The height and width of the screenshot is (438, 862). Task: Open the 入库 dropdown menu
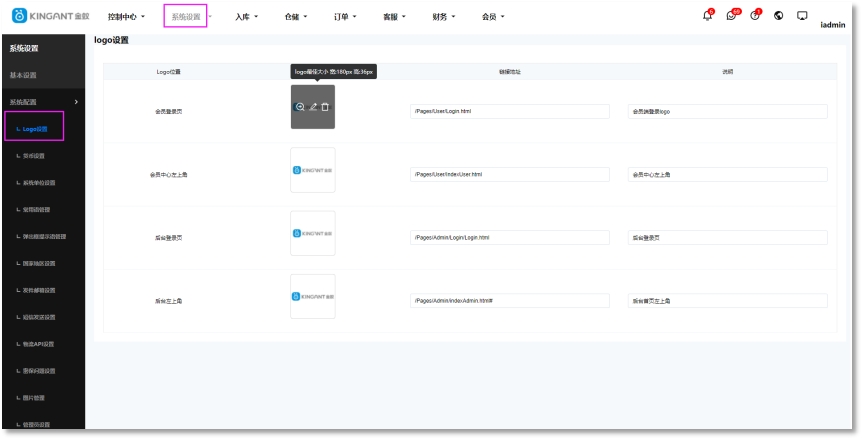(246, 17)
